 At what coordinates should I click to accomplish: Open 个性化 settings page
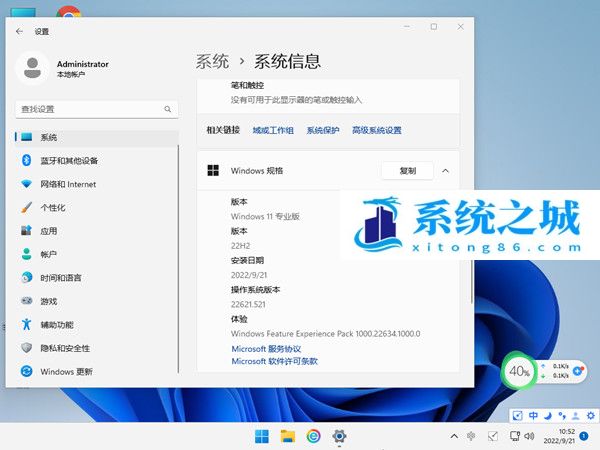pyautogui.click(x=96, y=207)
